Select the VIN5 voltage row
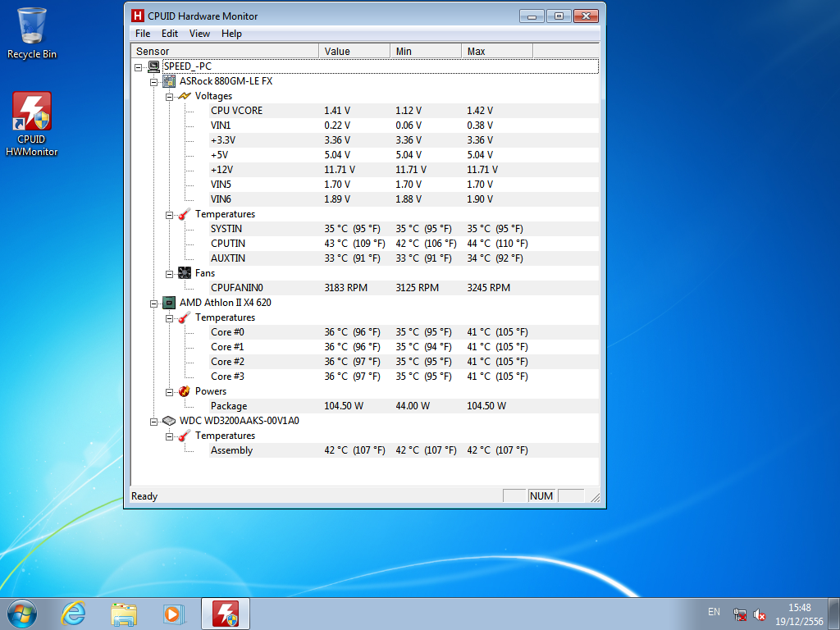Viewport: 840px width, 630px height. point(404,185)
